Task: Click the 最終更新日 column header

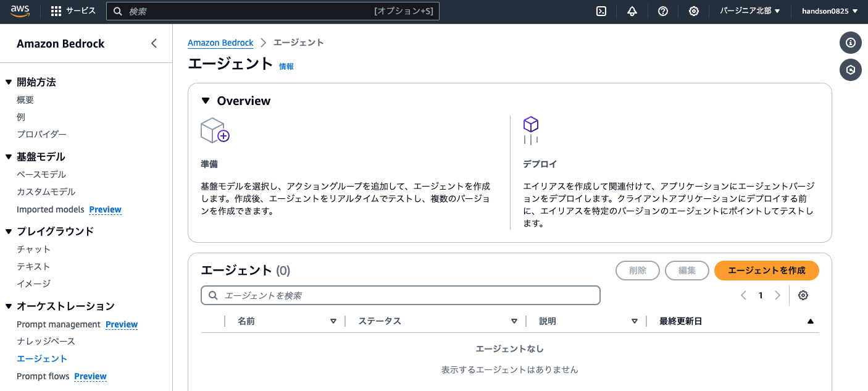Action: [681, 321]
